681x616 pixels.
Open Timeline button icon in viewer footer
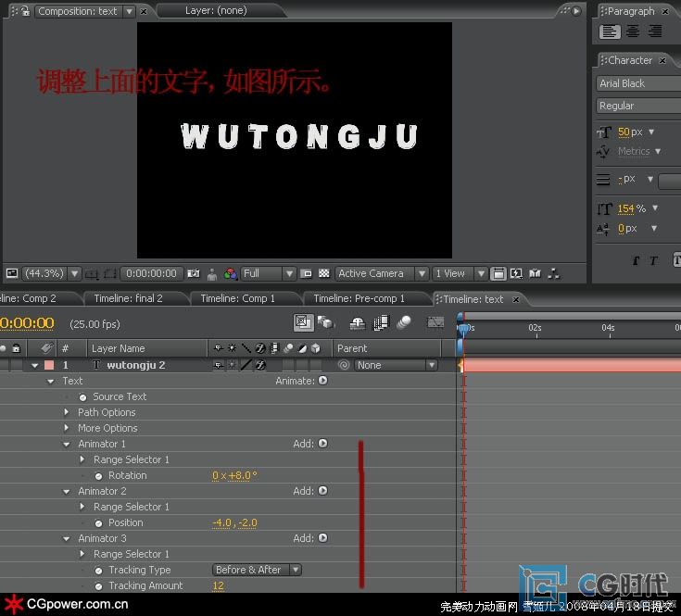click(535, 273)
